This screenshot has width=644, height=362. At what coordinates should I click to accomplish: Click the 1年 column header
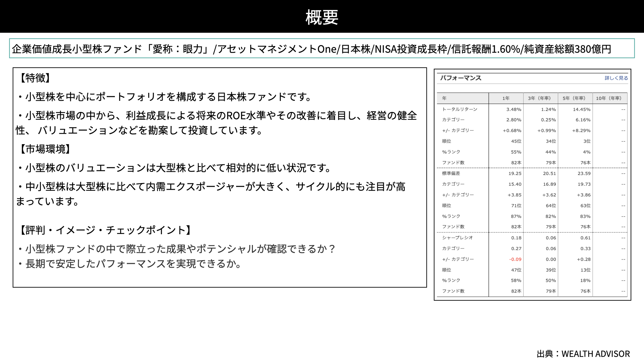(x=506, y=98)
